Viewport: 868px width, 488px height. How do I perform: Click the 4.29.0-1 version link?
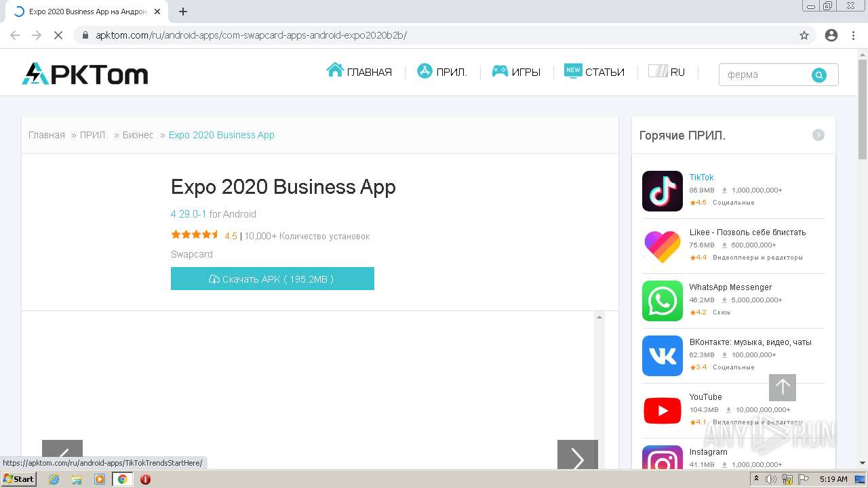[189, 214]
